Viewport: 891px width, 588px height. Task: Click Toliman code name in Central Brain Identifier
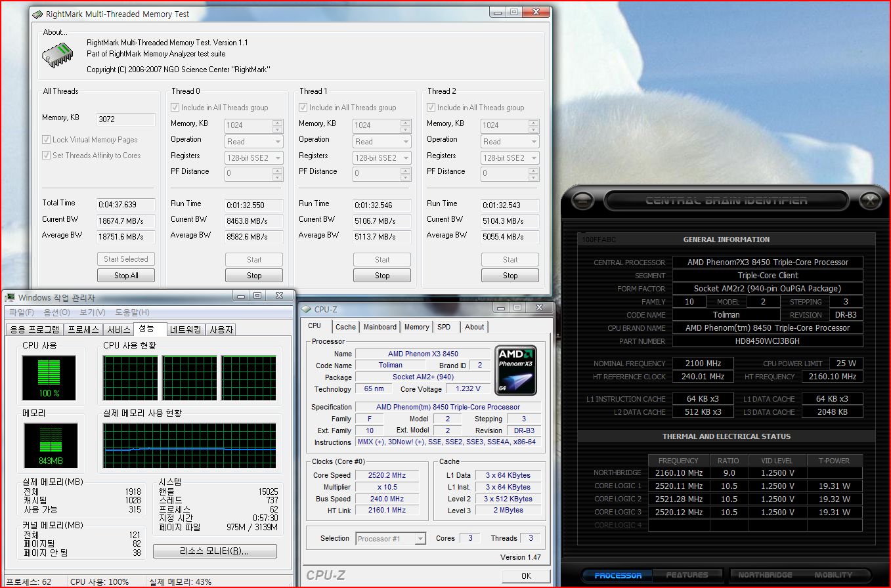pos(726,315)
